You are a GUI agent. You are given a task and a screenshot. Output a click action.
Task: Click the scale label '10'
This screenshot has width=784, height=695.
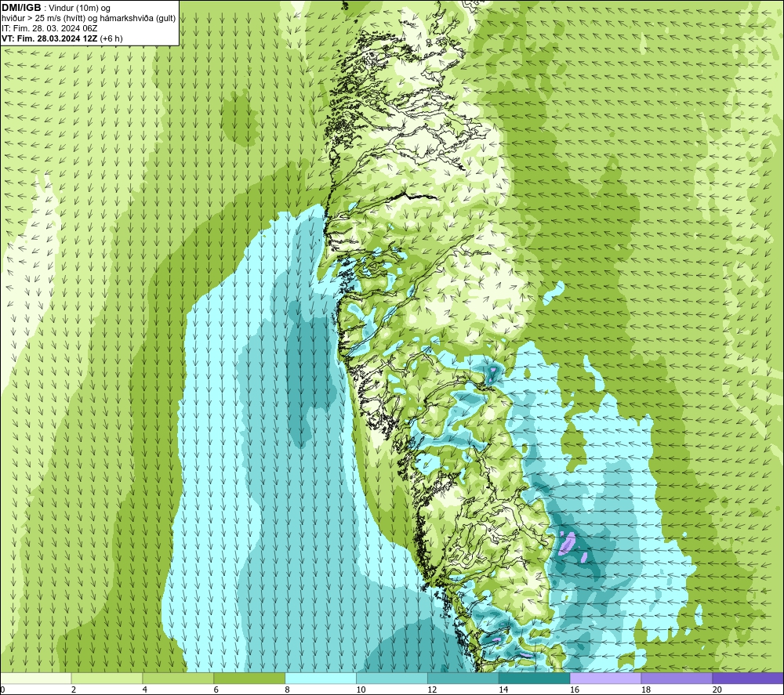click(x=361, y=690)
